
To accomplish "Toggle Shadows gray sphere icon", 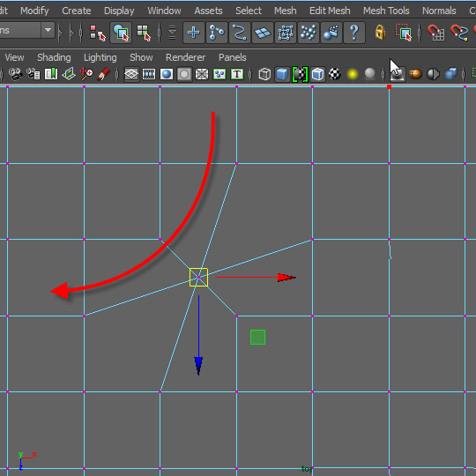I will point(369,74).
